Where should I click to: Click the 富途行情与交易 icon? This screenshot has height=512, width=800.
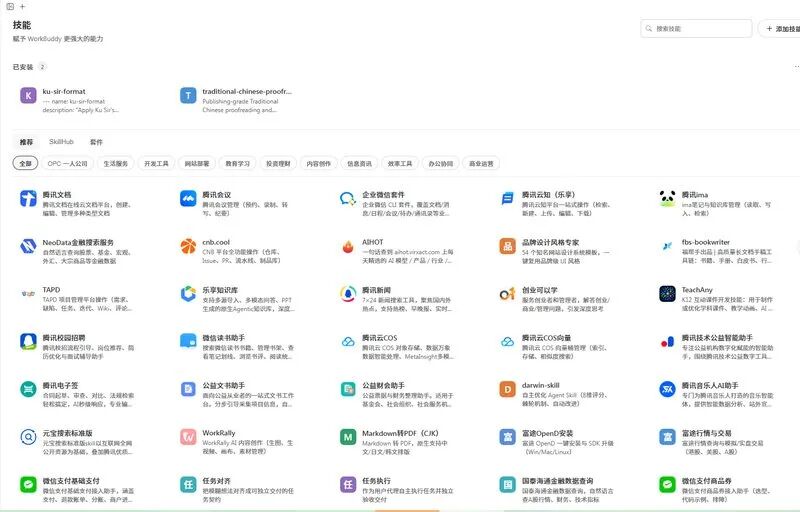667,437
